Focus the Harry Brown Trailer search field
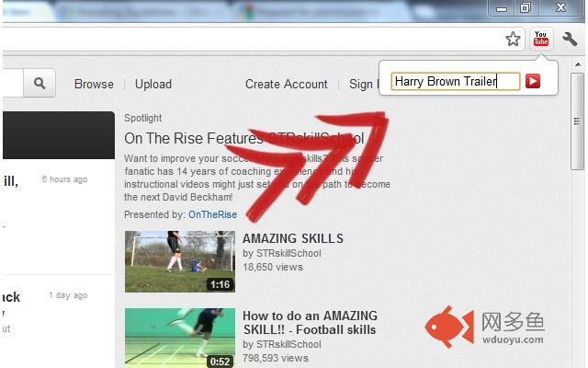The width and height of the screenshot is (588, 368). [x=456, y=81]
